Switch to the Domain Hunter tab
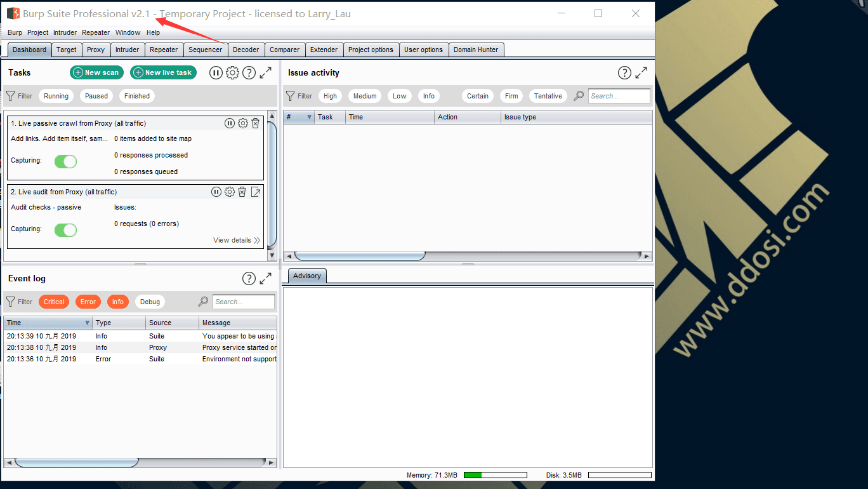The image size is (868, 489). (x=476, y=50)
